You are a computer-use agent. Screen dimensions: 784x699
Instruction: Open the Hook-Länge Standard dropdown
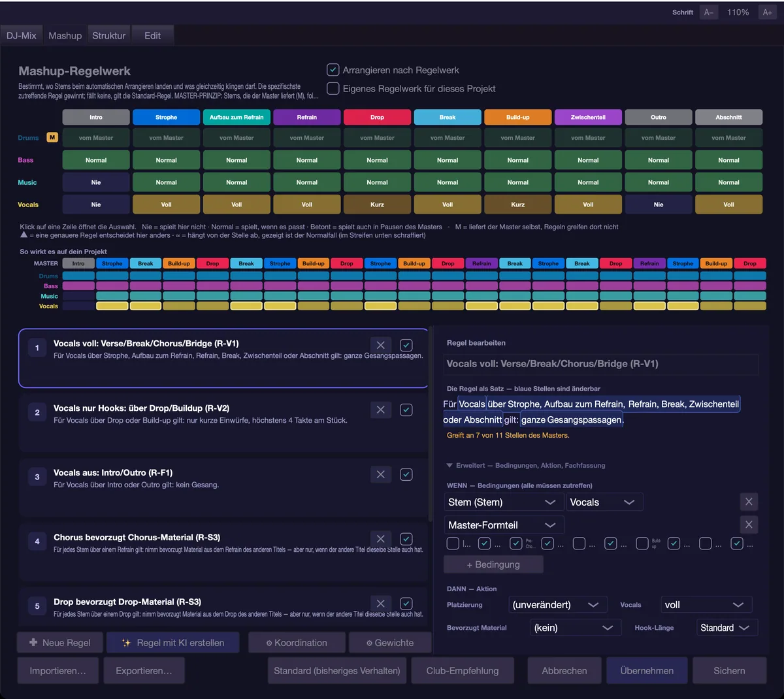[x=727, y=628]
